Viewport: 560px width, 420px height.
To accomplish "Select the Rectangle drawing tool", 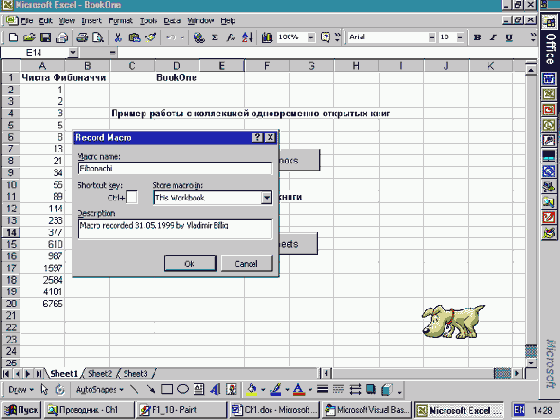I will click(167, 389).
